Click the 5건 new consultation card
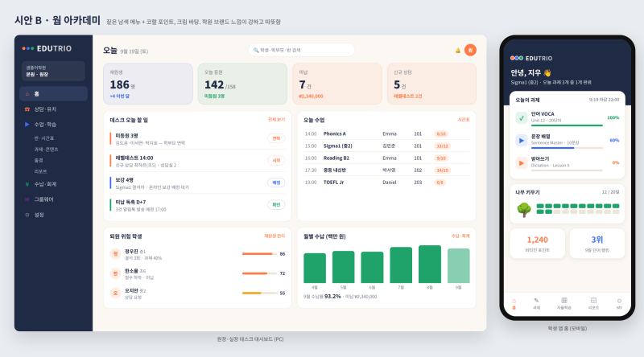The height and width of the screenshot is (357, 644). pos(431,84)
